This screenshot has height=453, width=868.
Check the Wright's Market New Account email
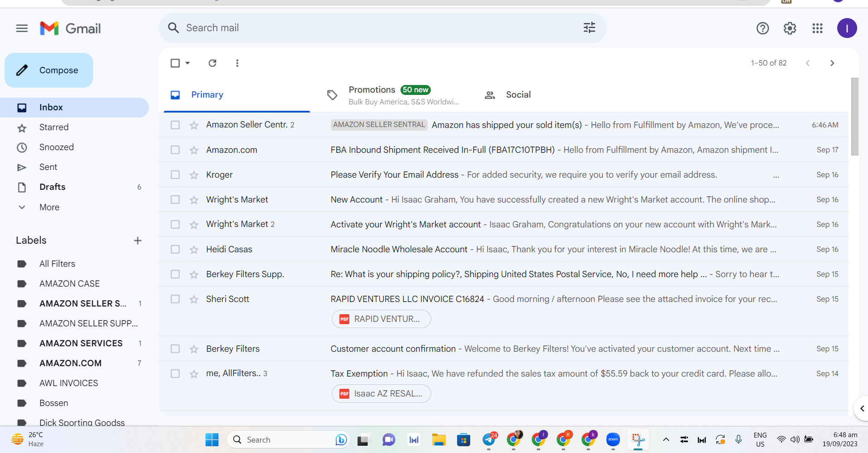click(x=175, y=199)
